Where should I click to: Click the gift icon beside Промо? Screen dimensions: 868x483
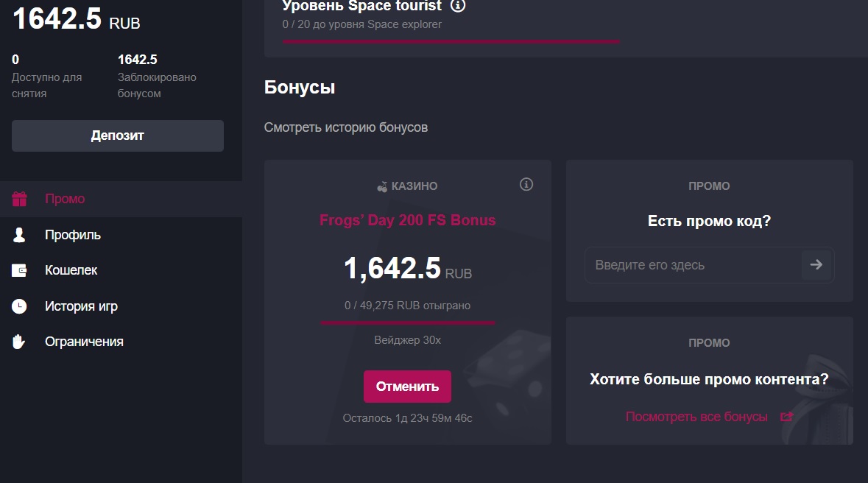(19, 198)
